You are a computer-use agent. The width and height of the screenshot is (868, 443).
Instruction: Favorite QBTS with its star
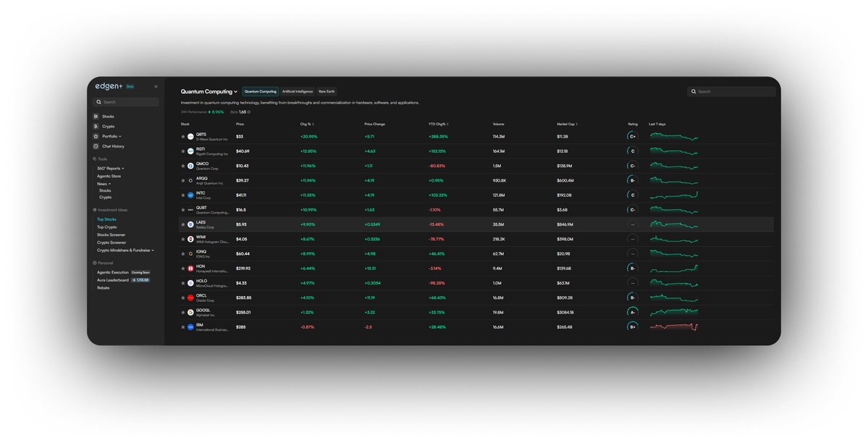tap(183, 136)
